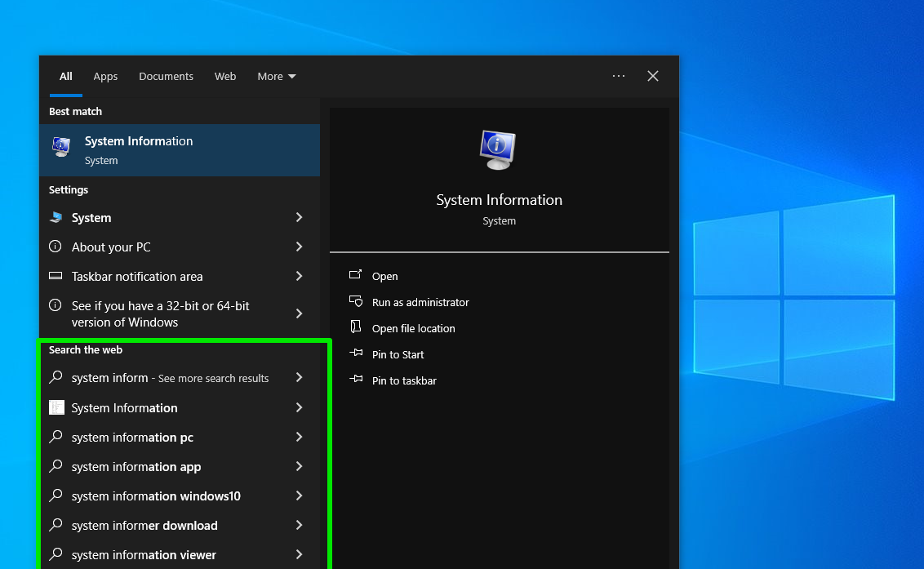The height and width of the screenshot is (569, 924).
Task: Click search icon beside 'system information windows10'
Action: coord(56,496)
